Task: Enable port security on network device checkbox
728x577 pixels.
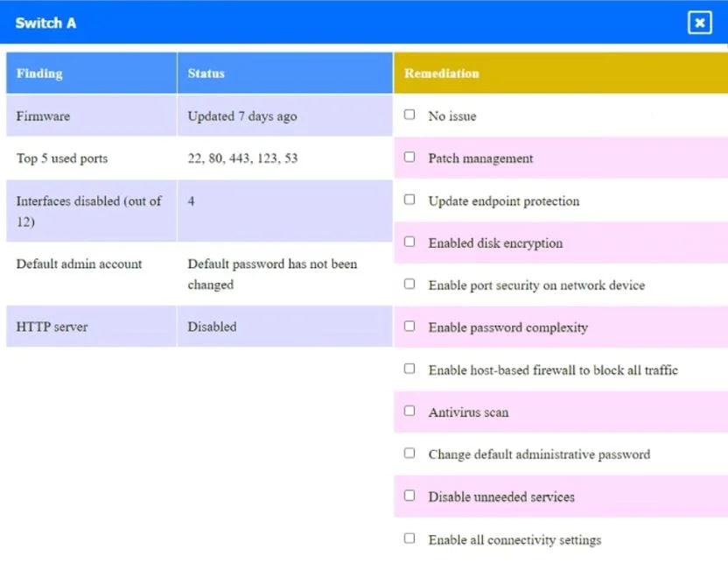Action: click(x=409, y=285)
